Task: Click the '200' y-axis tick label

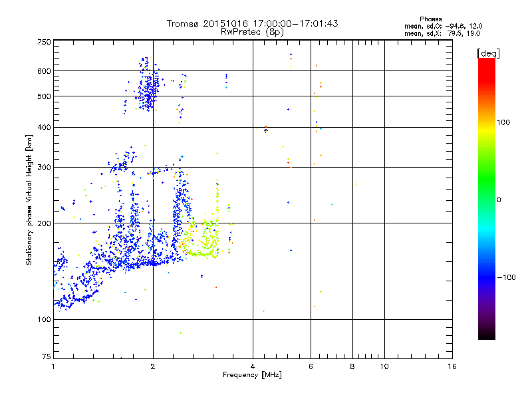Action: [44, 223]
